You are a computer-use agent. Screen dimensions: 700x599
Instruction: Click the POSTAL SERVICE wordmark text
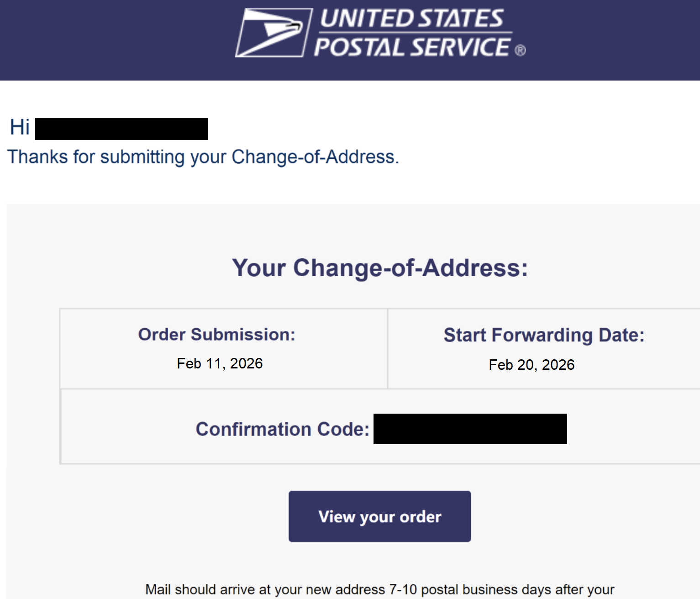pyautogui.click(x=412, y=47)
